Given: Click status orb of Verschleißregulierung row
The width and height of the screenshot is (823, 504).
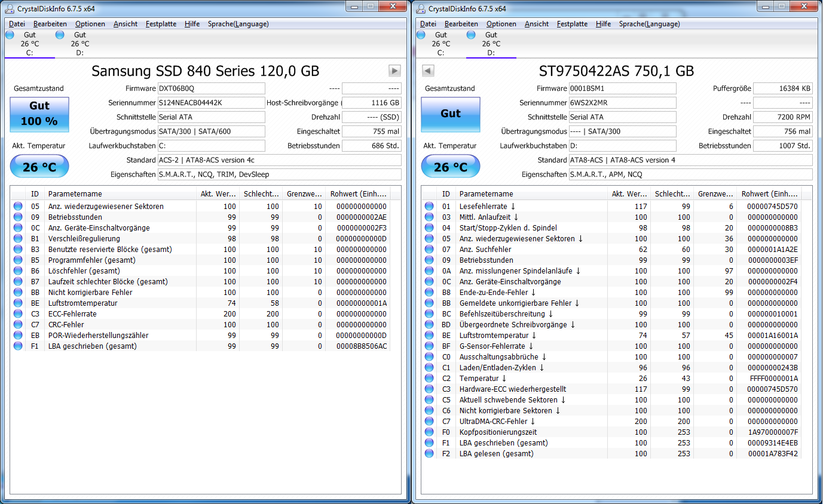Looking at the screenshot, I should tap(18, 239).
